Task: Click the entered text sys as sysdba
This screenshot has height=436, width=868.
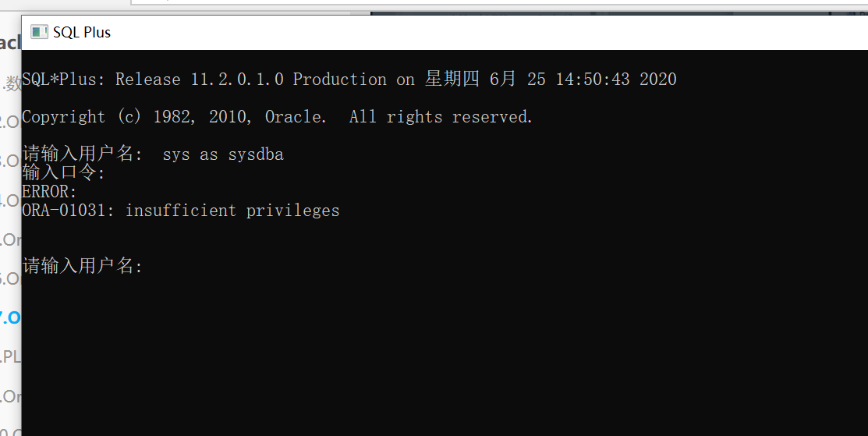Action: pyautogui.click(x=223, y=154)
